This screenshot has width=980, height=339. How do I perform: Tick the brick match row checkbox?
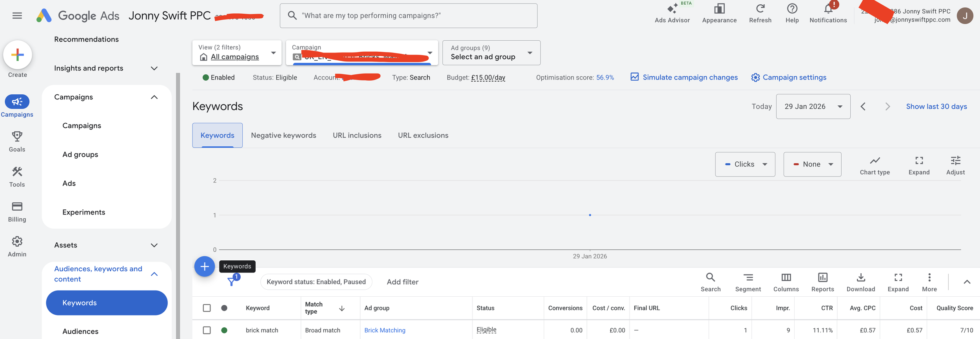pos(207,330)
